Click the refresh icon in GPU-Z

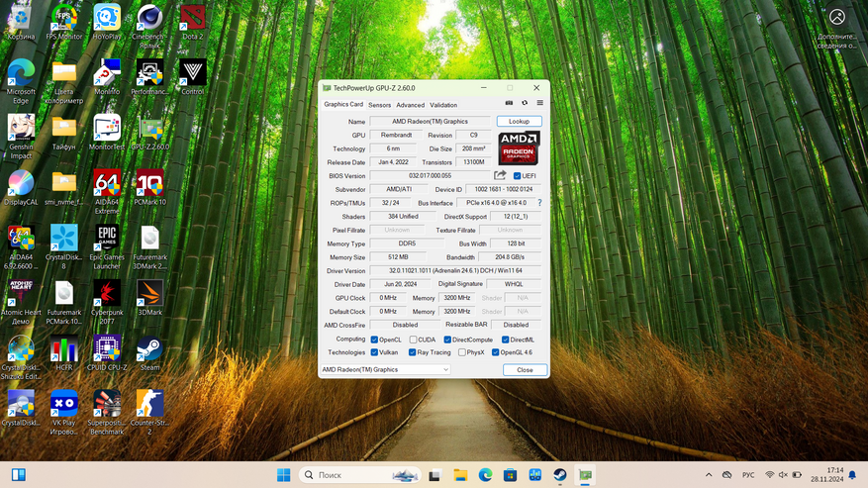525,103
